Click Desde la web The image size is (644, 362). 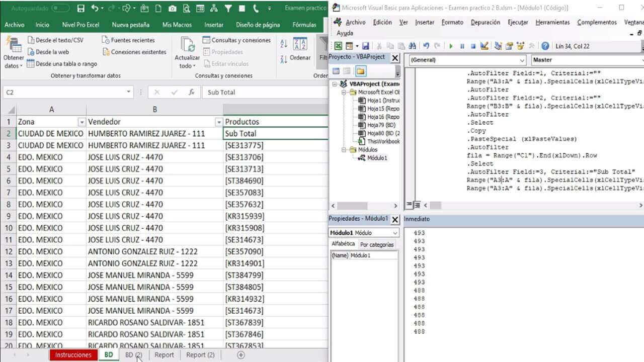click(x=48, y=52)
